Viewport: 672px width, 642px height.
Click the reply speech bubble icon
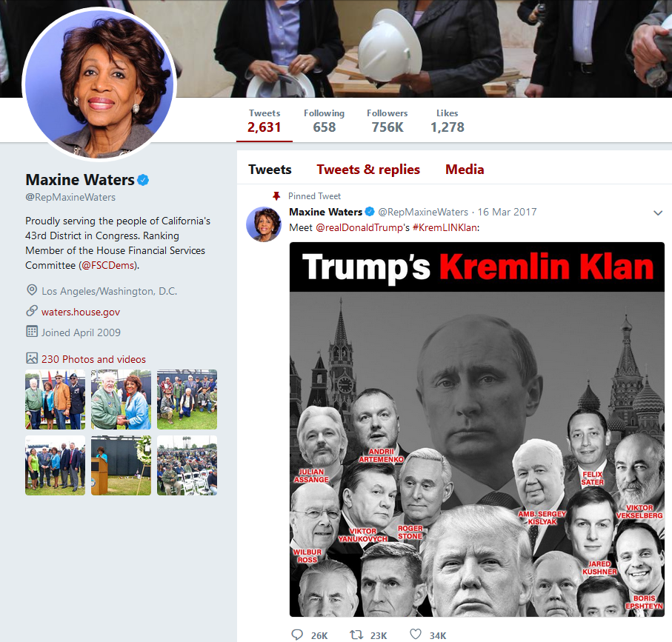pos(297,635)
